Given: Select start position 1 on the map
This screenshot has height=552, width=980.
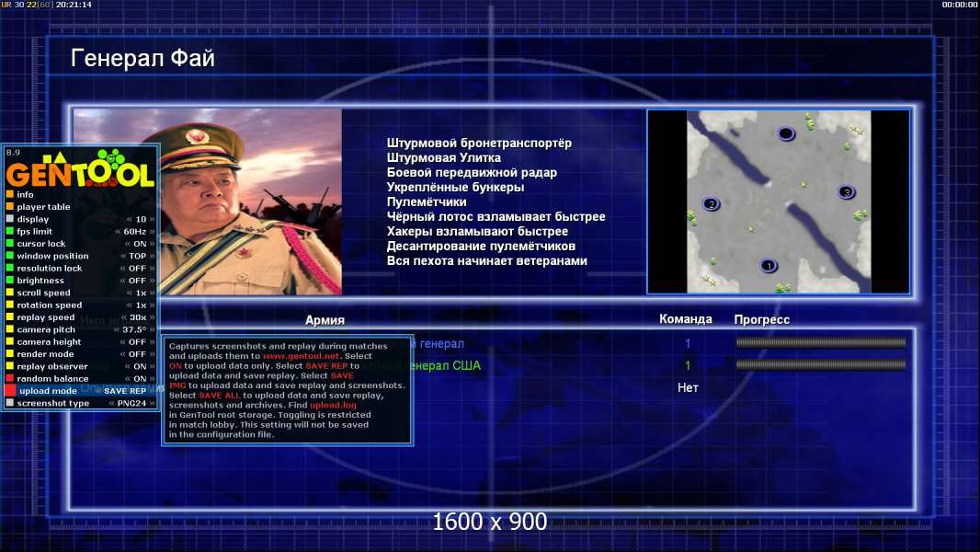Looking at the screenshot, I should click(x=769, y=266).
